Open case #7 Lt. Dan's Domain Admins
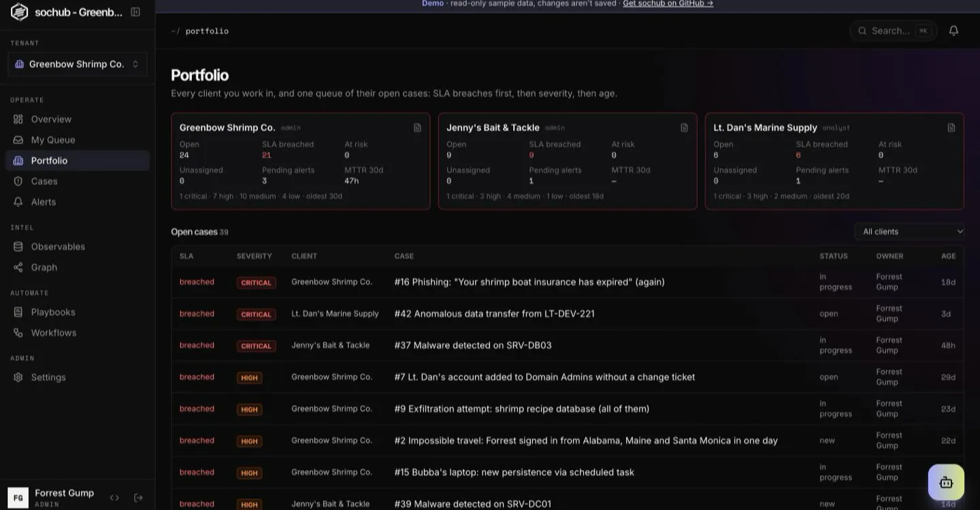Screen dimensions: 980x510 point(545,377)
